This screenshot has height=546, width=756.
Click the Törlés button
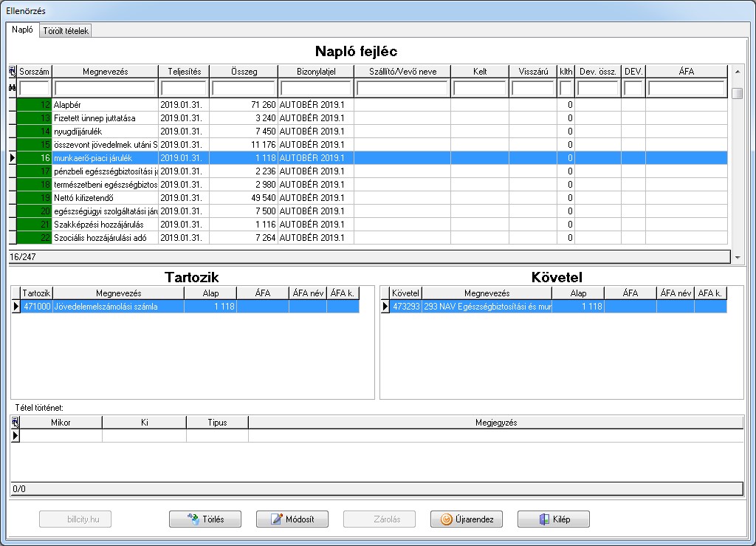(205, 519)
